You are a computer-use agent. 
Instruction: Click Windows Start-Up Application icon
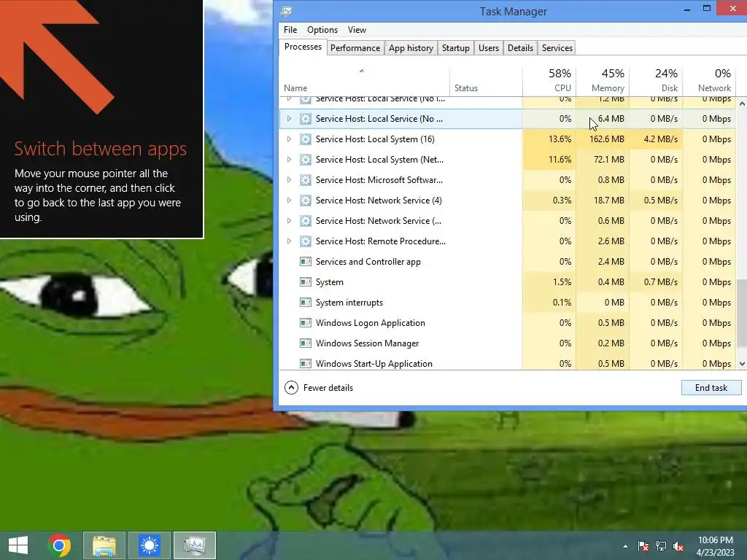tap(306, 364)
